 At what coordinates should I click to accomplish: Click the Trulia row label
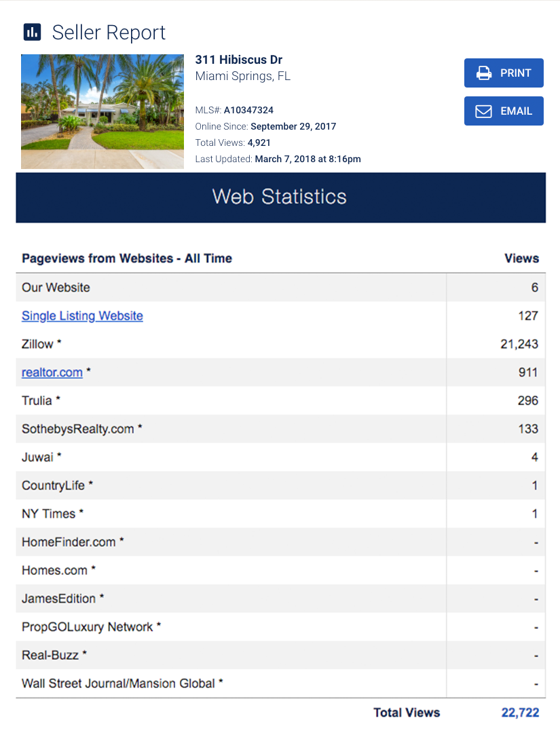pos(41,400)
